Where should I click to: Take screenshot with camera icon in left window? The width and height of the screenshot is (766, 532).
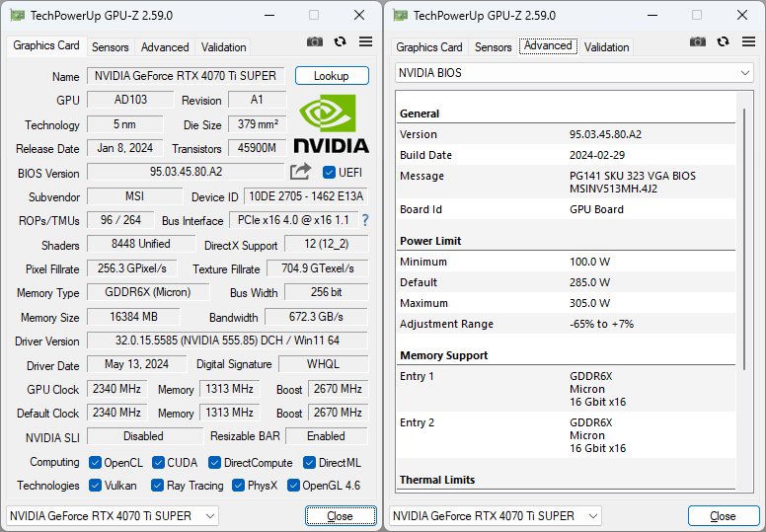[x=315, y=42]
